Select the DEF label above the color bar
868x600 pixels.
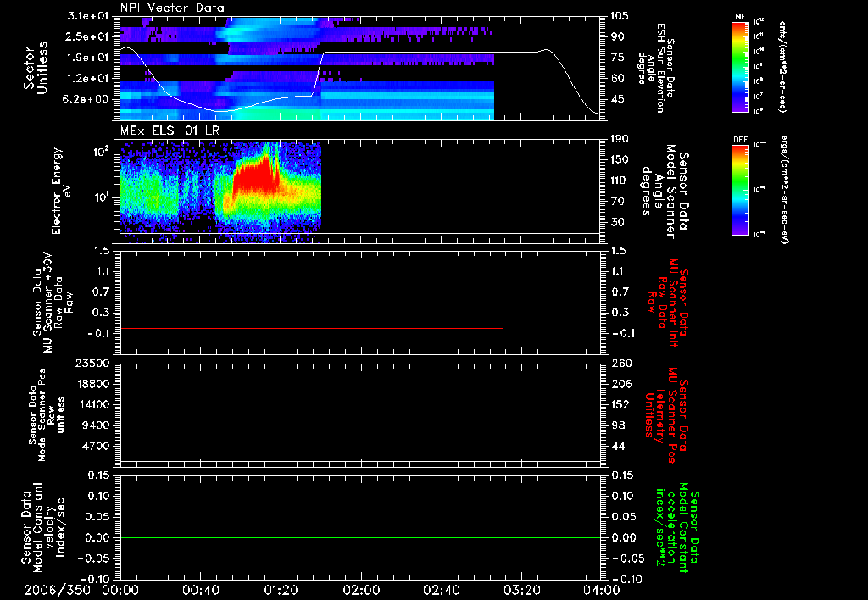[x=740, y=140]
